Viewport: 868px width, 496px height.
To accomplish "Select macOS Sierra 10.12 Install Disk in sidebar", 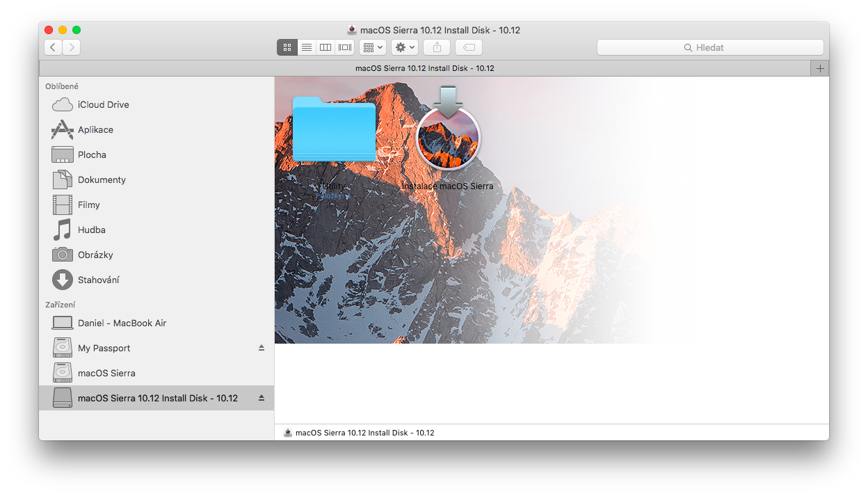I will pos(156,398).
